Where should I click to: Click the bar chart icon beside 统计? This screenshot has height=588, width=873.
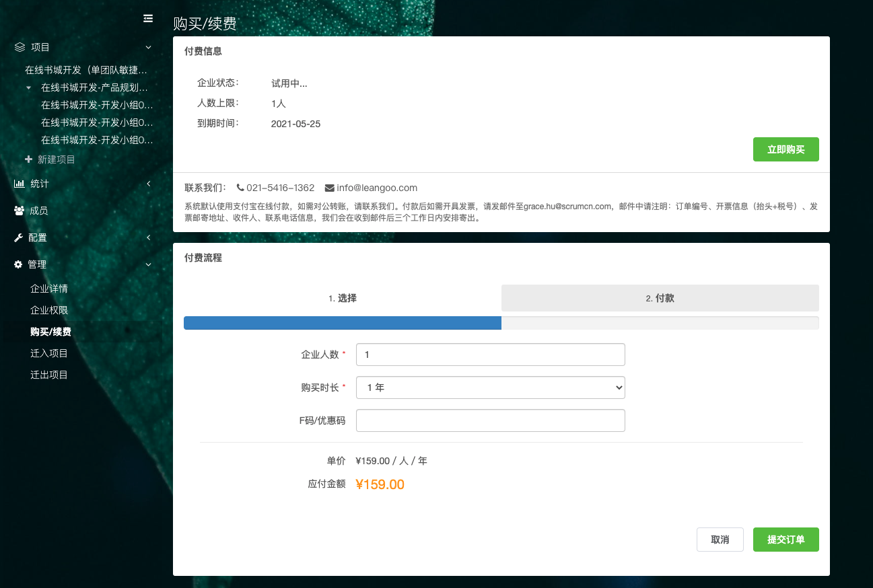[x=20, y=184]
